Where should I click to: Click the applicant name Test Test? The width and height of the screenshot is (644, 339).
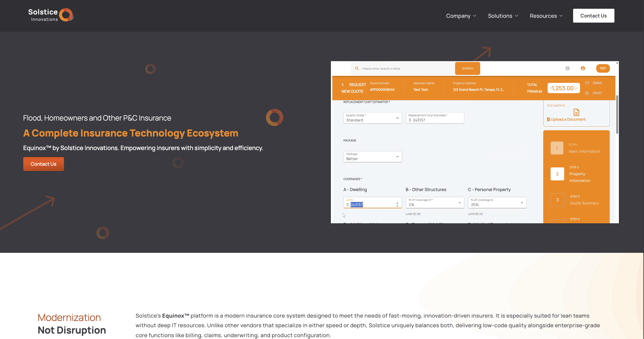point(420,90)
